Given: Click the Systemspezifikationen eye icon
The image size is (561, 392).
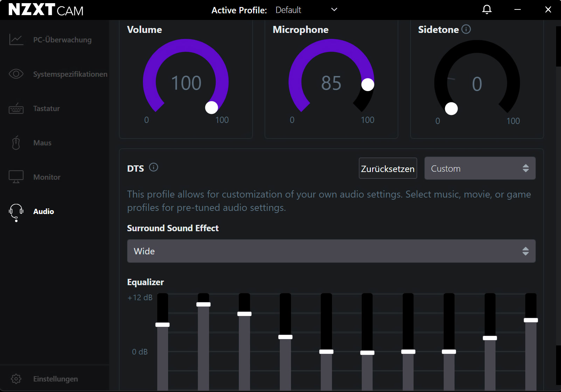Looking at the screenshot, I should click(16, 74).
